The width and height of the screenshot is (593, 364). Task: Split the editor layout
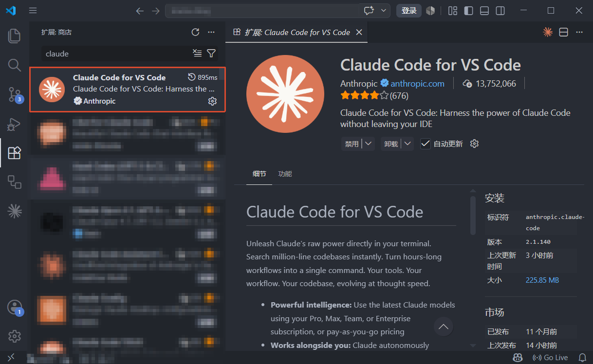tap(563, 32)
